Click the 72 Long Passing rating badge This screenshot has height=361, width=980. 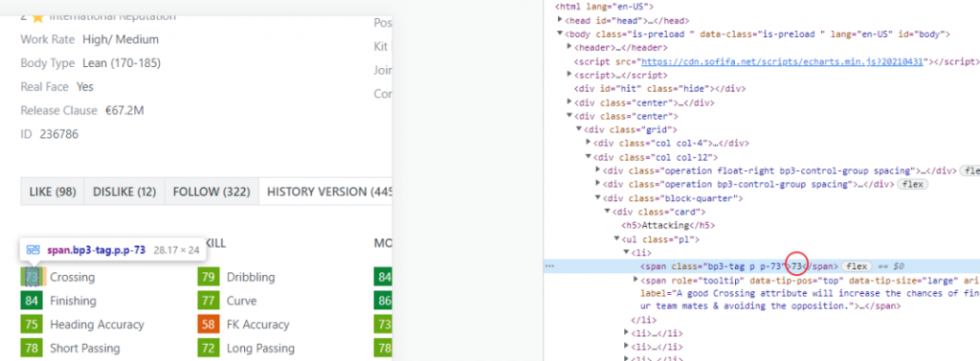point(208,348)
